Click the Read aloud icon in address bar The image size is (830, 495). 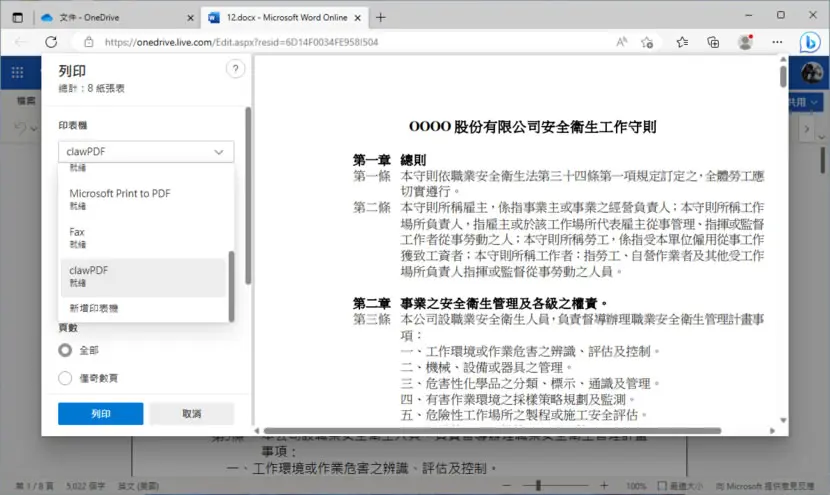coord(621,42)
